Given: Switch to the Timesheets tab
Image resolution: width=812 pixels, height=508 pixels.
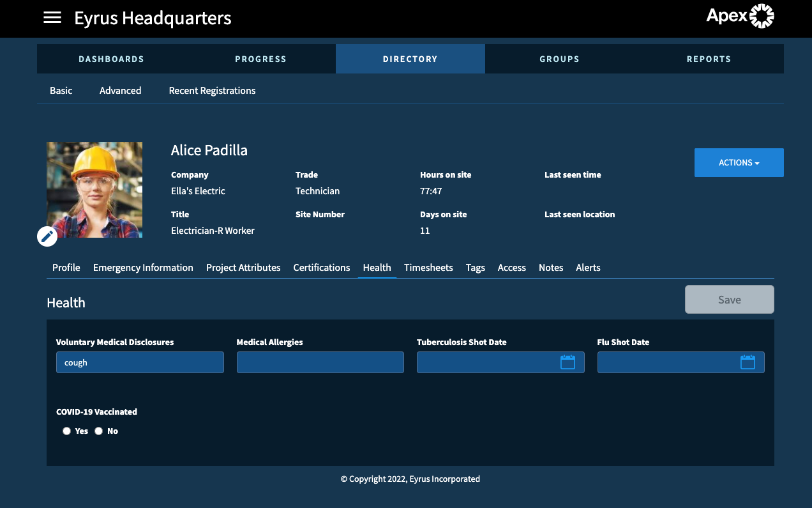Looking at the screenshot, I should (x=428, y=268).
